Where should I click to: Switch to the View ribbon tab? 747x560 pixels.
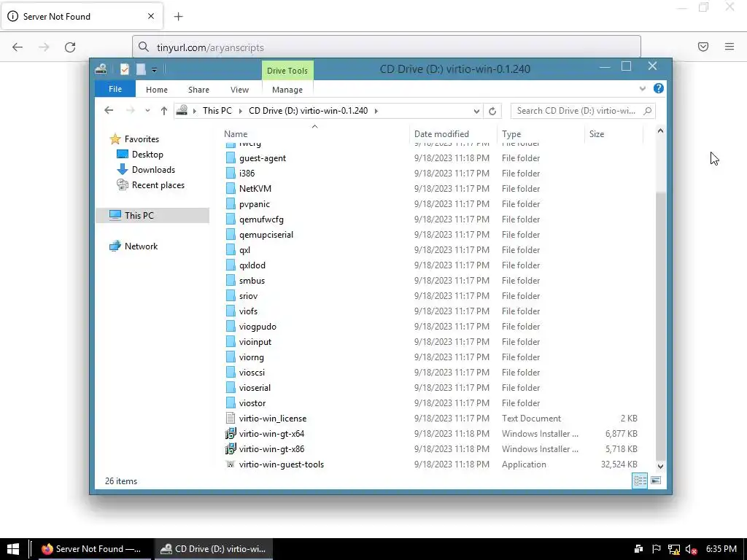(x=239, y=90)
